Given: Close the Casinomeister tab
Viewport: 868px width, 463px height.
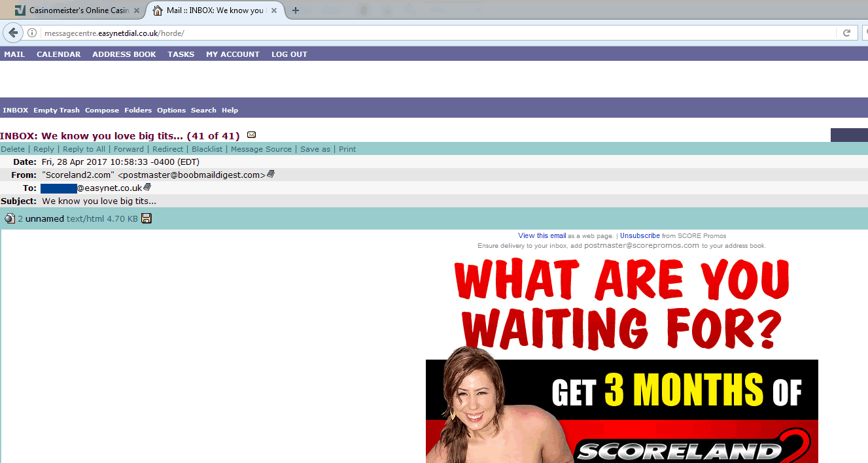Looking at the screenshot, I should click(x=137, y=10).
